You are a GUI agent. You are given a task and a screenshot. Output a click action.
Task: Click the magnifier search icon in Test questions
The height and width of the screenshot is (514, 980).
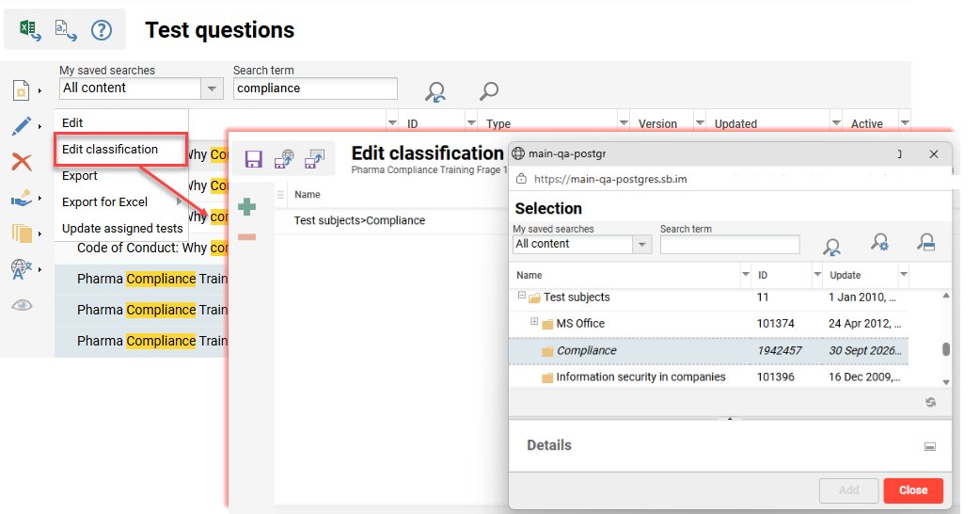489,91
